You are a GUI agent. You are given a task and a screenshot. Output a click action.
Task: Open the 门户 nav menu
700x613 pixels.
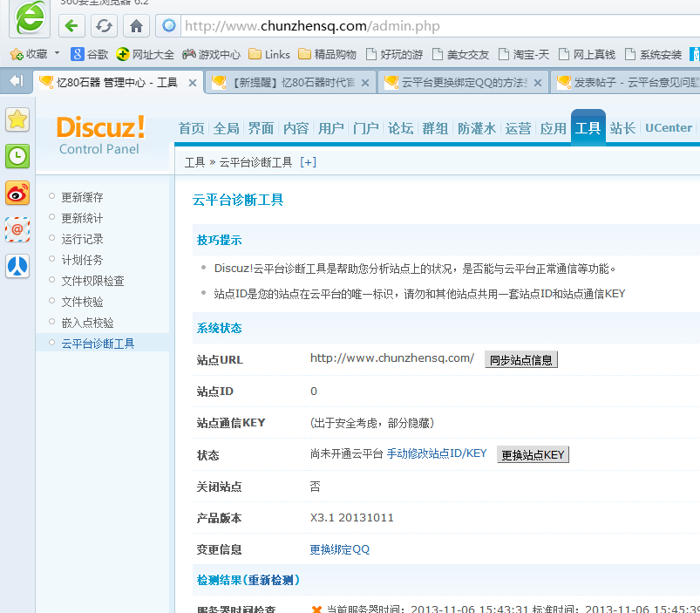(365, 128)
